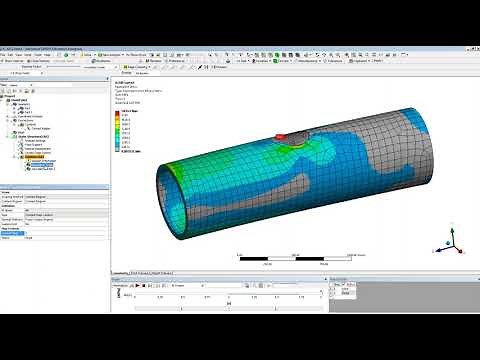Click the pencil annotation icon
Viewport: 480px width, 360px height.
[x=200, y=67]
